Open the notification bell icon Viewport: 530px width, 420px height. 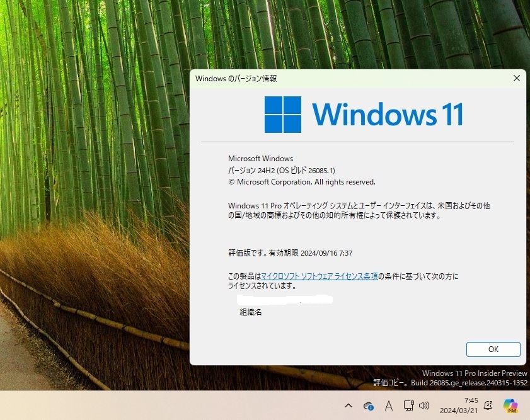(x=488, y=406)
